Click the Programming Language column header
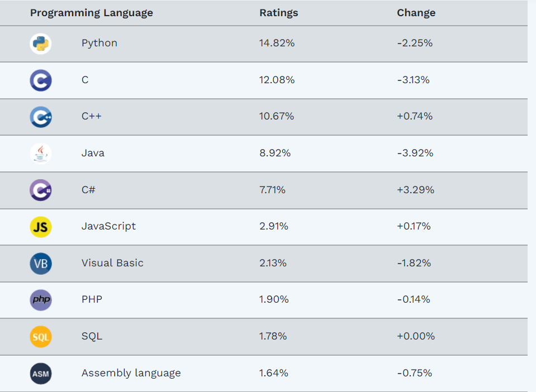The width and height of the screenshot is (536, 392). click(91, 13)
